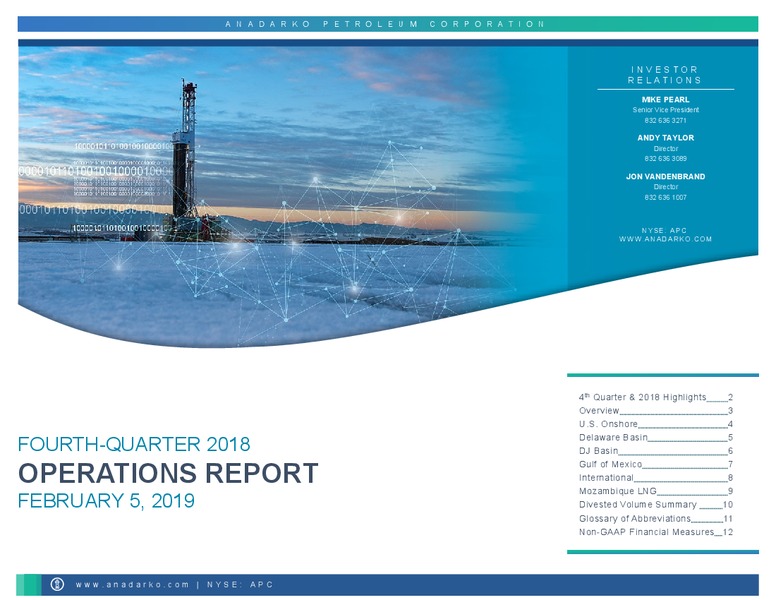
Task: Click the name MIKE PEARL
Action: [x=665, y=100]
